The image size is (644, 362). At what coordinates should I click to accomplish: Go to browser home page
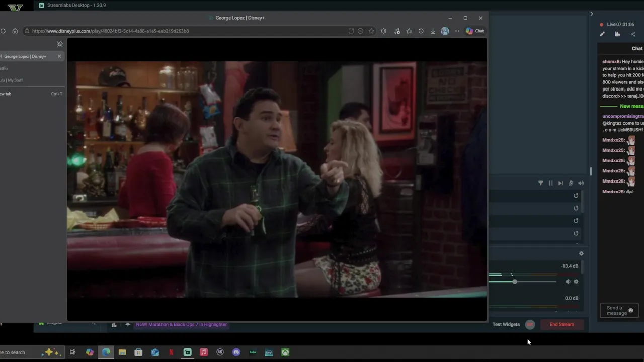click(x=15, y=31)
